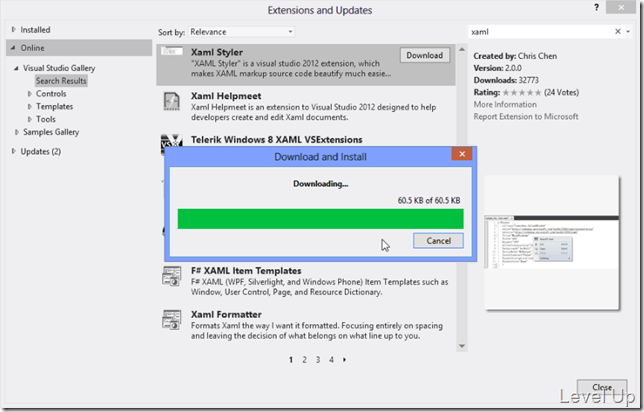644x412 pixels.
Task: Click the results list scrollbar up arrow
Action: point(462,49)
